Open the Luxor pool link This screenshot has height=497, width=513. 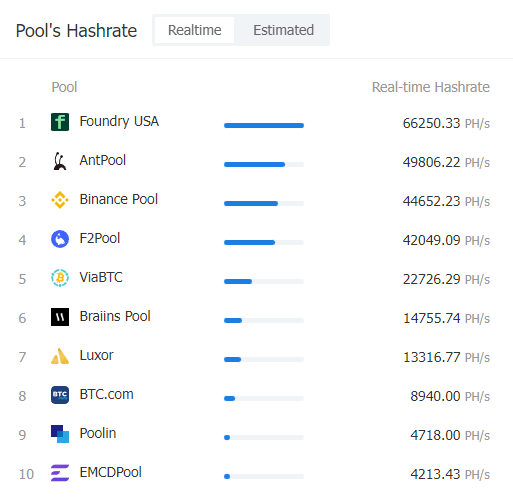coord(96,355)
